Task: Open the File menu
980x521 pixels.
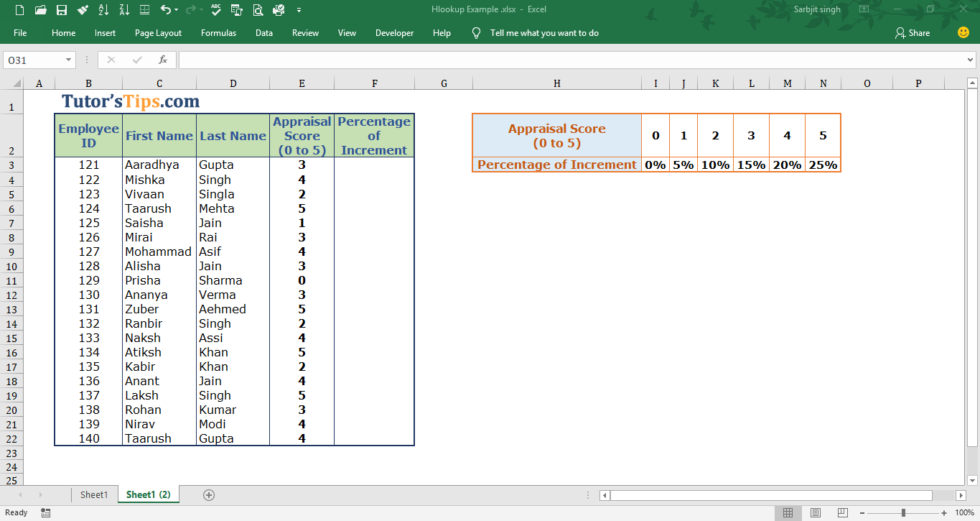Action: click(x=20, y=33)
